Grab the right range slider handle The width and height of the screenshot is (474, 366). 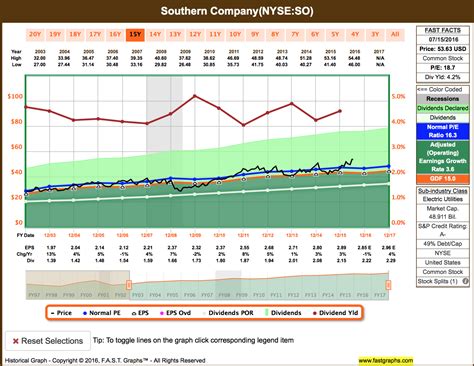(x=388, y=285)
